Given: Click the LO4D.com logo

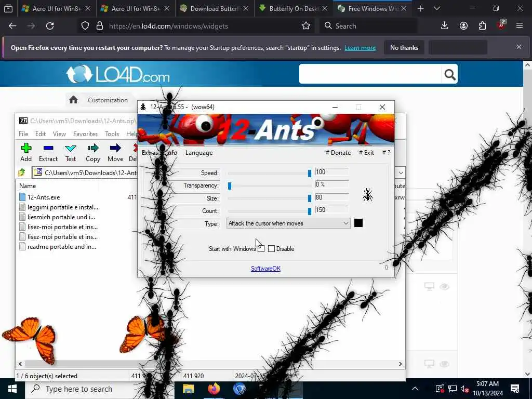Looking at the screenshot, I should pos(118,74).
